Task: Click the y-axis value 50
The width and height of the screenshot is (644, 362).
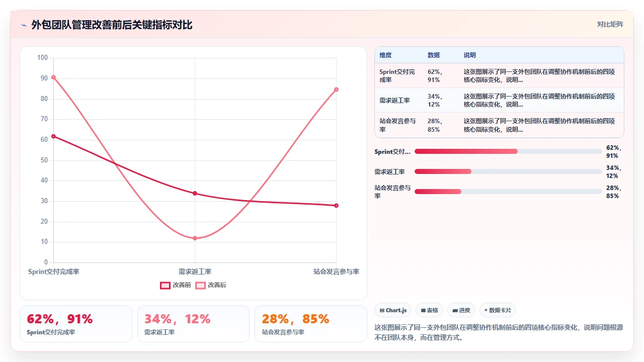Action: 44,160
